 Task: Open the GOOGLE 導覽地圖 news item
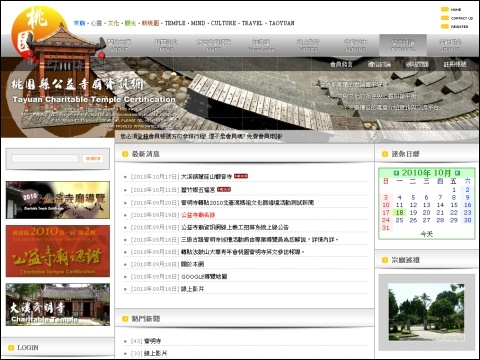[x=204, y=277]
